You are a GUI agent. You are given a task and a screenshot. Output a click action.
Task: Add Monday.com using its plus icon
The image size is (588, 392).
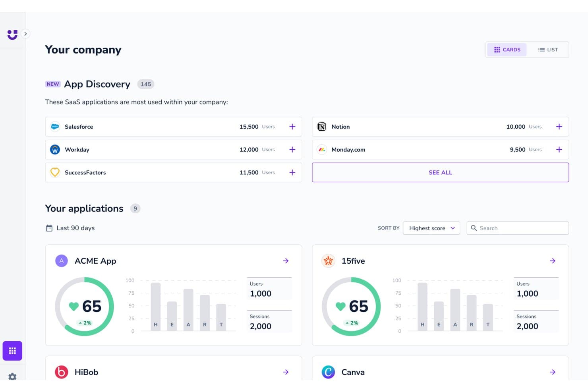point(559,150)
